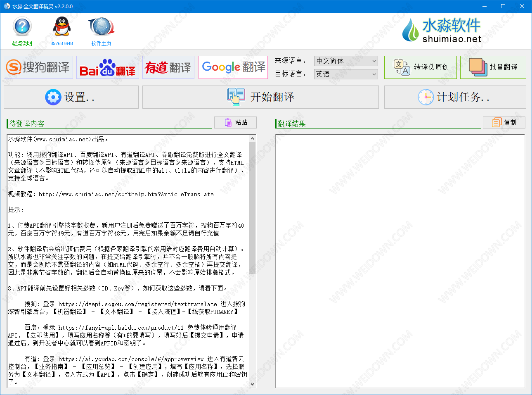
Task: Select the Google 翻译 engine button
Action: coord(233,67)
